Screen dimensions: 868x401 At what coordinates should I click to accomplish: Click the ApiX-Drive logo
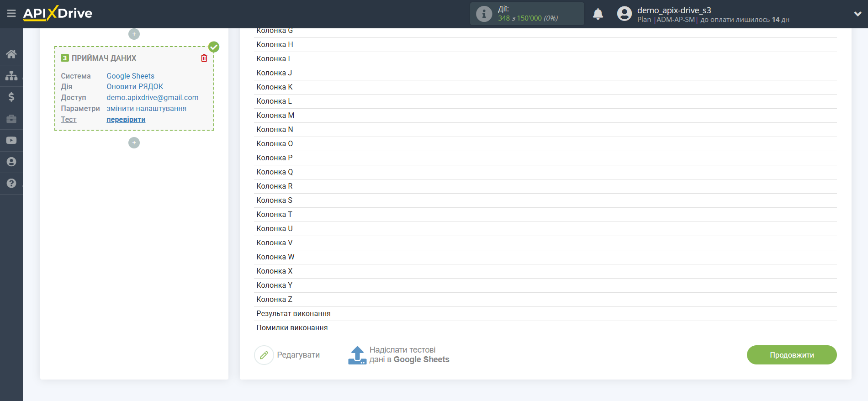coord(58,13)
